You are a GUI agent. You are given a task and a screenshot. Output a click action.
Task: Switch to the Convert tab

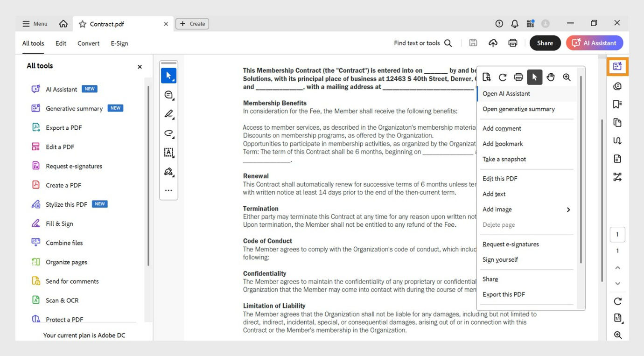[88, 43]
